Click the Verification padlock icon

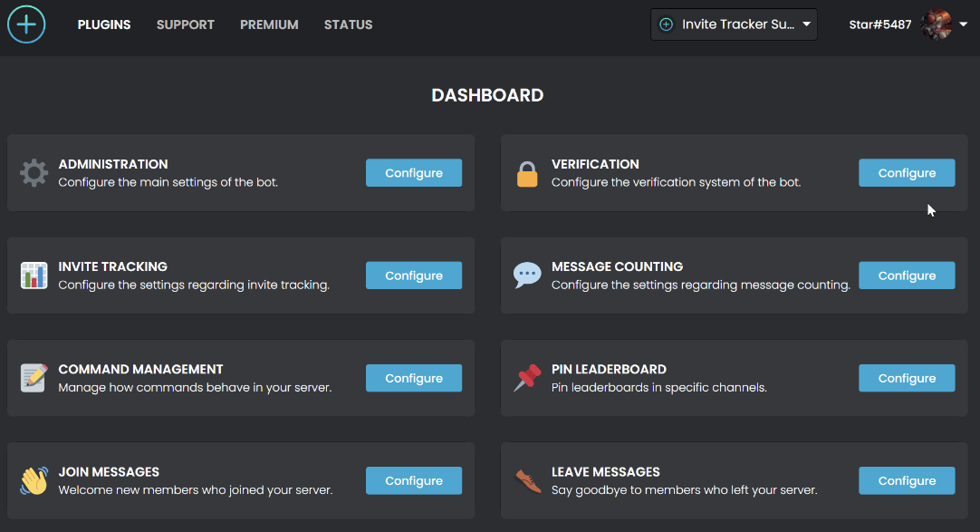(527, 172)
